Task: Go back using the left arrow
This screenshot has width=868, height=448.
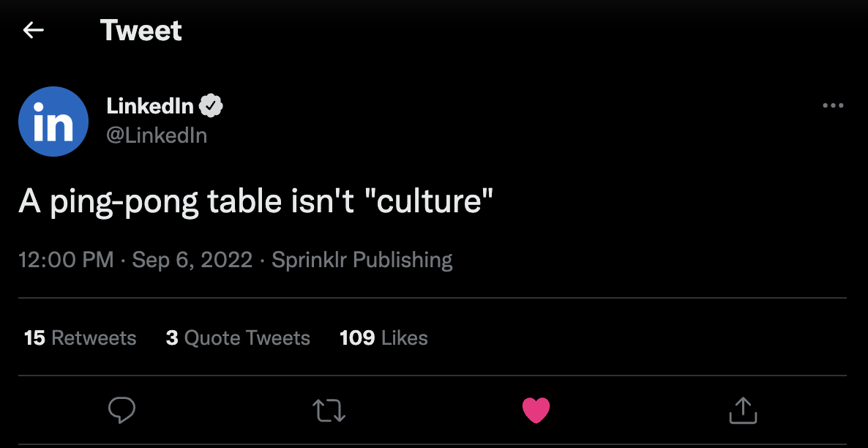Action: [x=34, y=30]
